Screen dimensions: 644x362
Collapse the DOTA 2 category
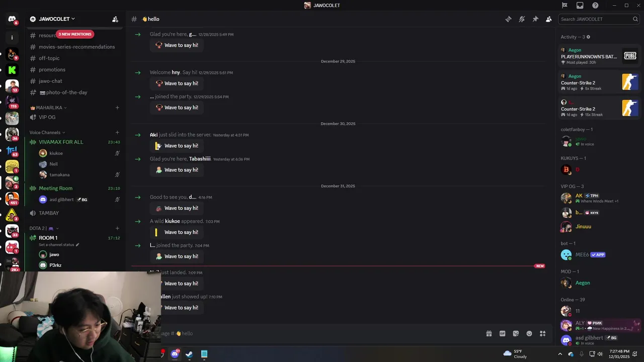[44, 228]
